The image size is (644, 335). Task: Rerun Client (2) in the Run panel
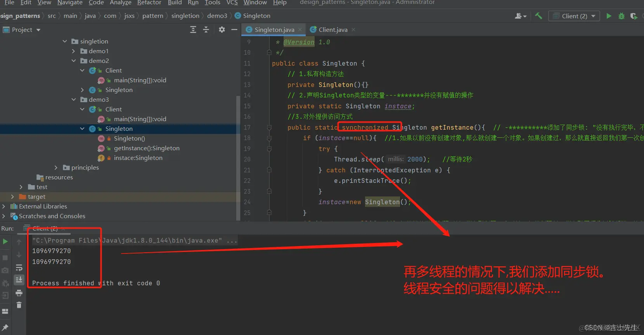(x=5, y=241)
